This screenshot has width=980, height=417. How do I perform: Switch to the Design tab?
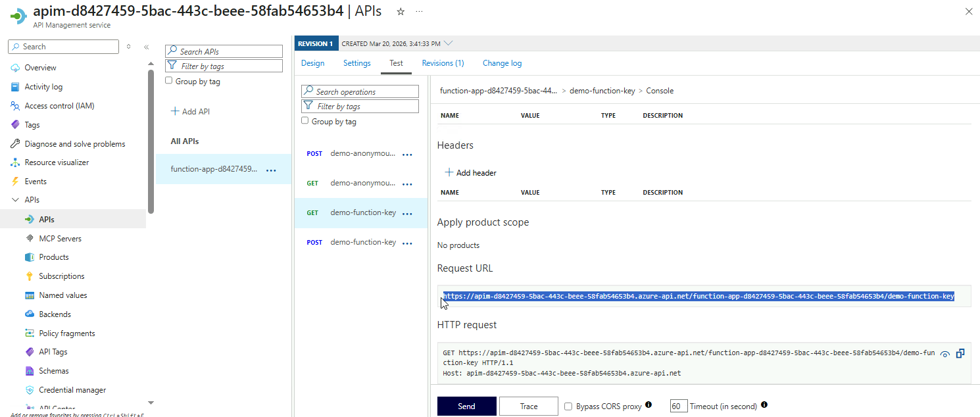[312, 63]
